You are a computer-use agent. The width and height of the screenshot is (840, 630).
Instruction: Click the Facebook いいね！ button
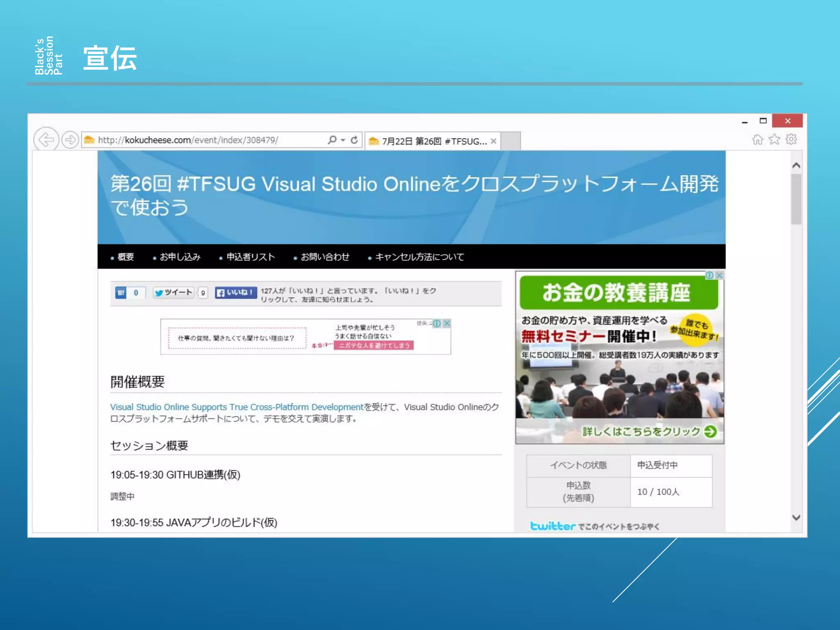[236, 292]
